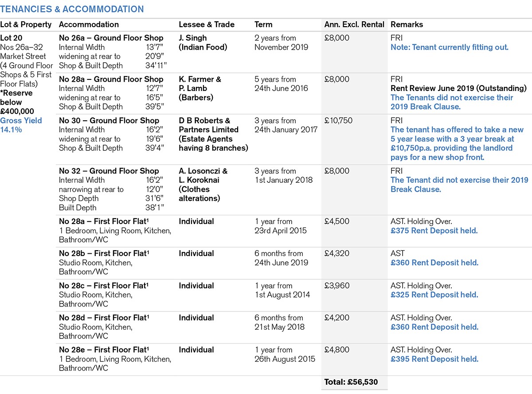Screen dimensions: 532x394
Task: Click the 'Tenant currently fitting out' note
Action: [x=449, y=47]
